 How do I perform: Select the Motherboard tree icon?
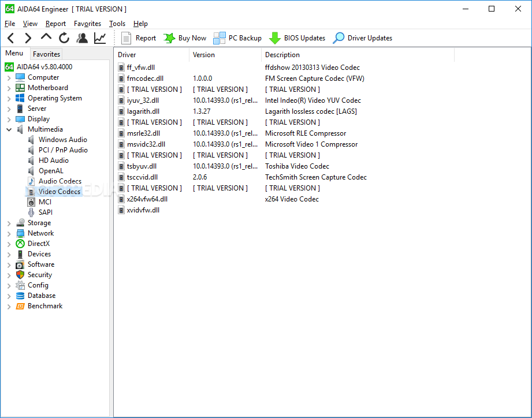(x=20, y=88)
